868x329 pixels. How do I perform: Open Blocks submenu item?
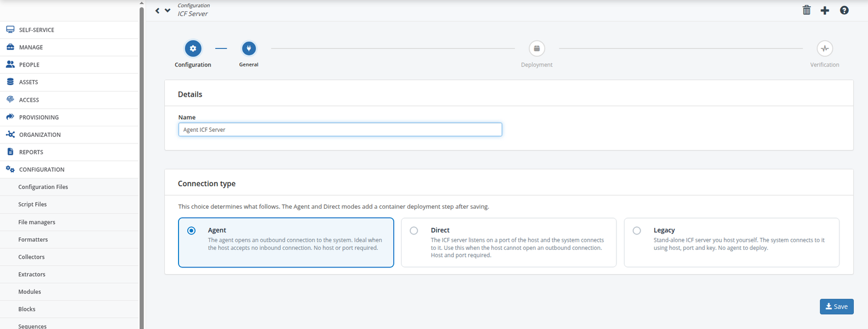pos(27,309)
